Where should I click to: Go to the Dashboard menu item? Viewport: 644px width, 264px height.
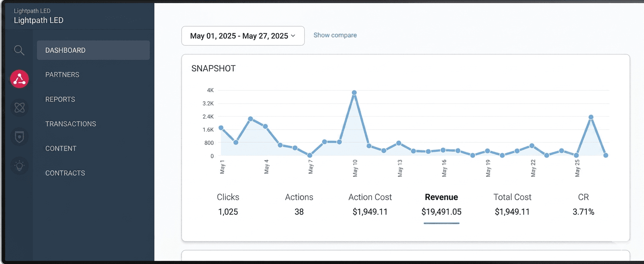tap(93, 50)
